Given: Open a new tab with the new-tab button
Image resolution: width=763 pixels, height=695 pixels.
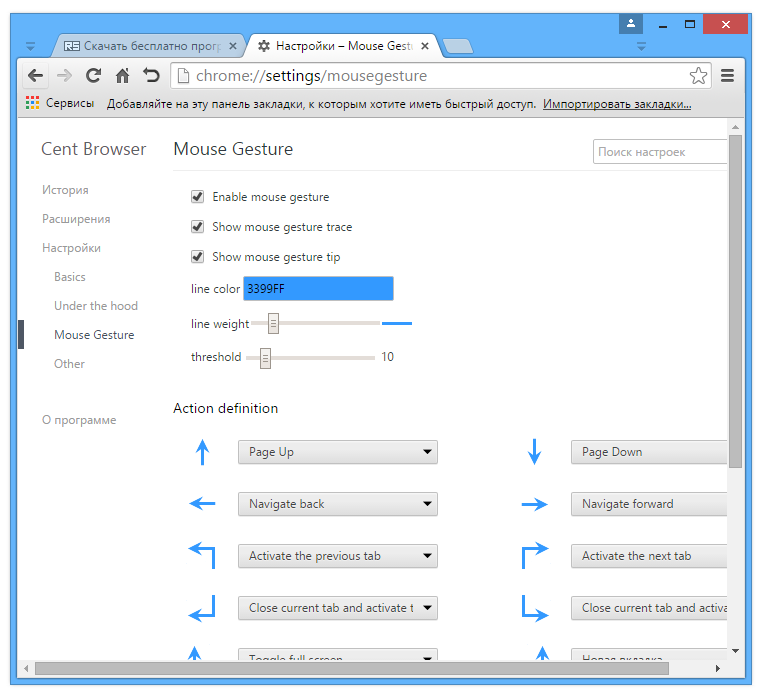Looking at the screenshot, I should (457, 46).
